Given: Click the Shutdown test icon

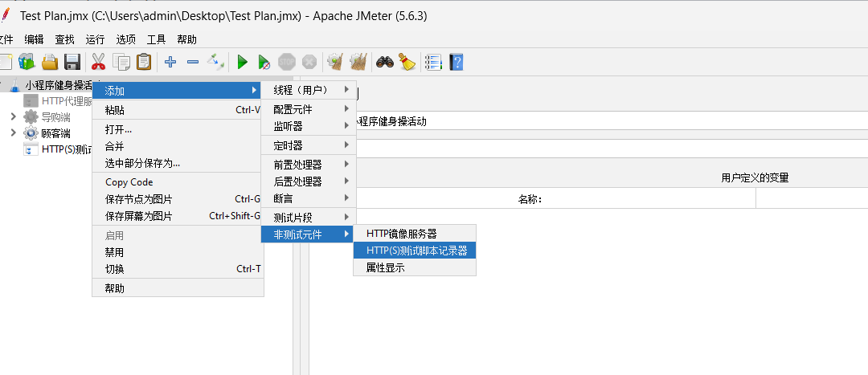Looking at the screenshot, I should tap(309, 61).
